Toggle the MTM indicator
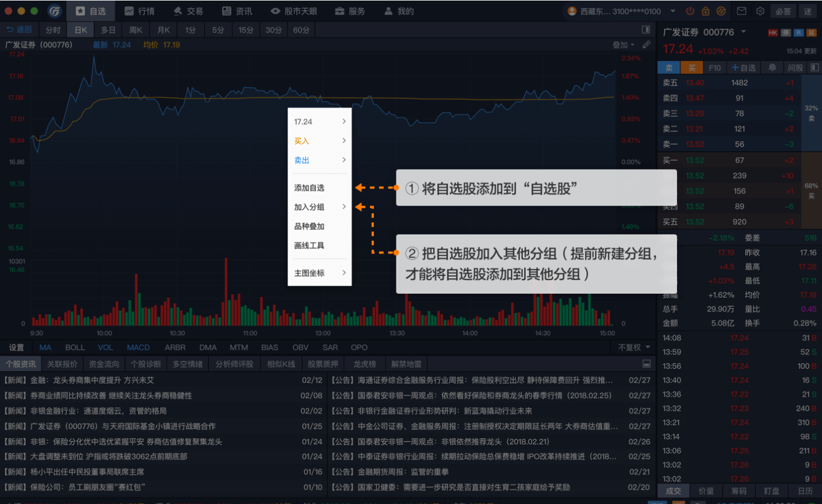 239,347
